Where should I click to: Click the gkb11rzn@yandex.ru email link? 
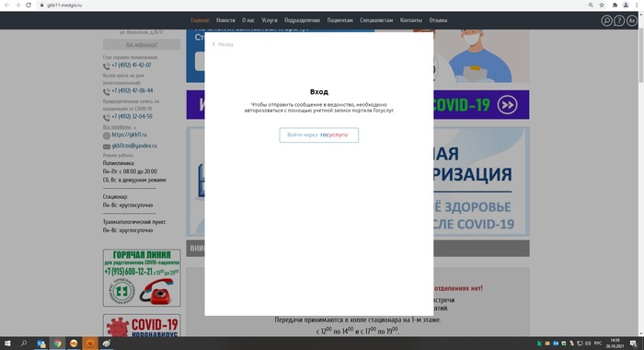134,146
